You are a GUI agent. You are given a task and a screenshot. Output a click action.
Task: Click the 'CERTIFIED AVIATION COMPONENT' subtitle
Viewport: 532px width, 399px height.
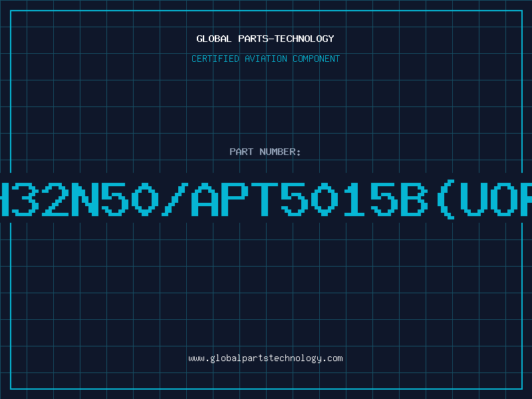coord(265,59)
